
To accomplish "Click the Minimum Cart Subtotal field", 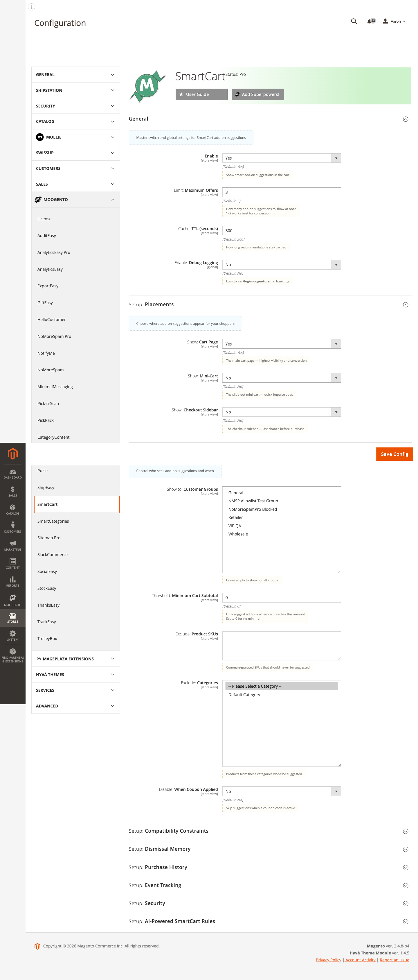I will point(282,598).
